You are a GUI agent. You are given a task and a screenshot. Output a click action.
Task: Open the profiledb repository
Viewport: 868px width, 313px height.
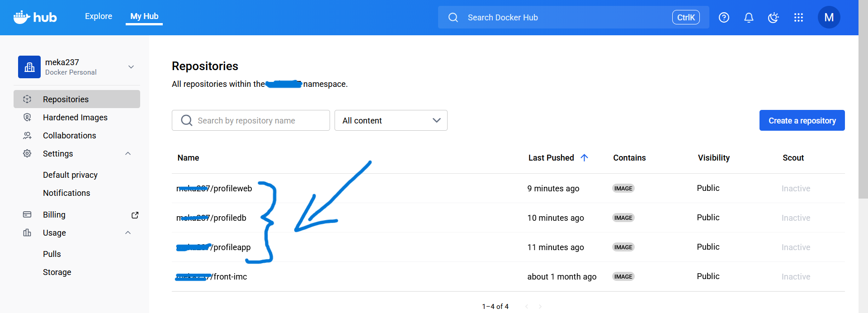click(x=211, y=218)
